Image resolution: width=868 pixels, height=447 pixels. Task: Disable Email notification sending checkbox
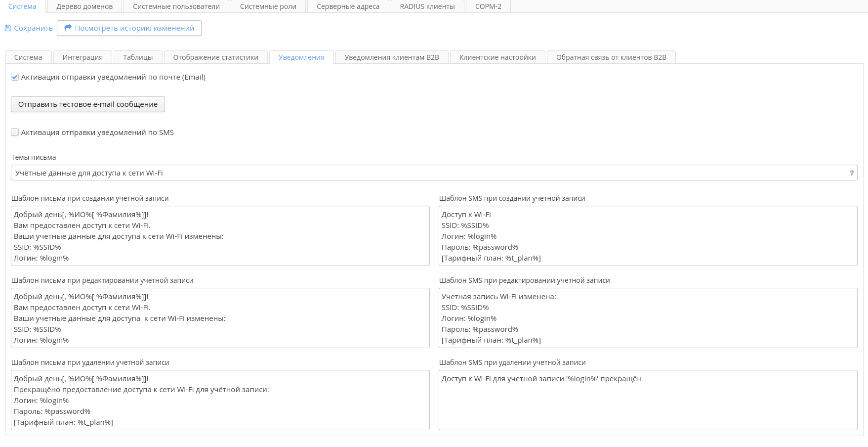point(15,77)
